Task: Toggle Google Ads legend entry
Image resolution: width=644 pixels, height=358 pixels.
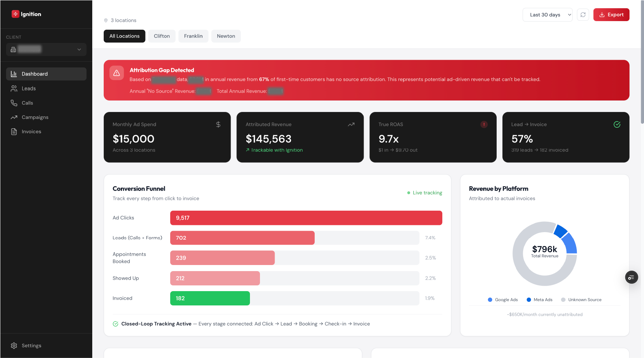Action: pos(503,300)
